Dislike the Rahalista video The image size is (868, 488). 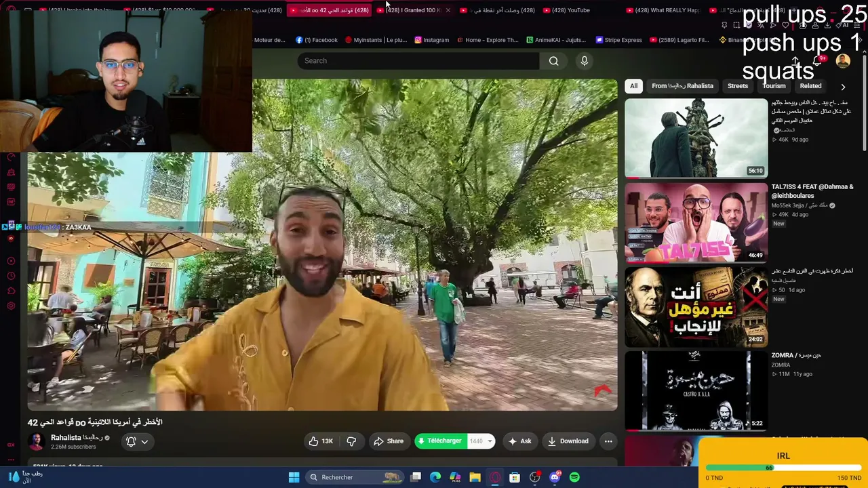351,441
